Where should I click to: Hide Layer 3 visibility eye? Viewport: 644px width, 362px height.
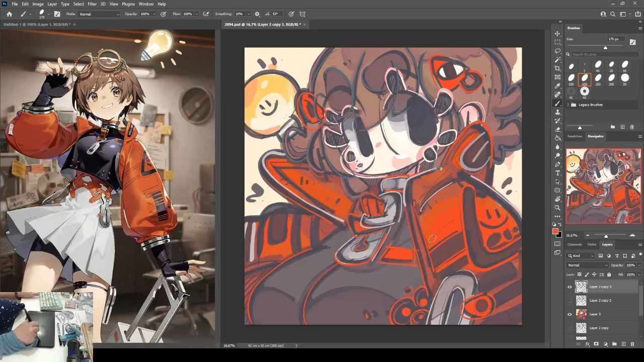point(570,314)
